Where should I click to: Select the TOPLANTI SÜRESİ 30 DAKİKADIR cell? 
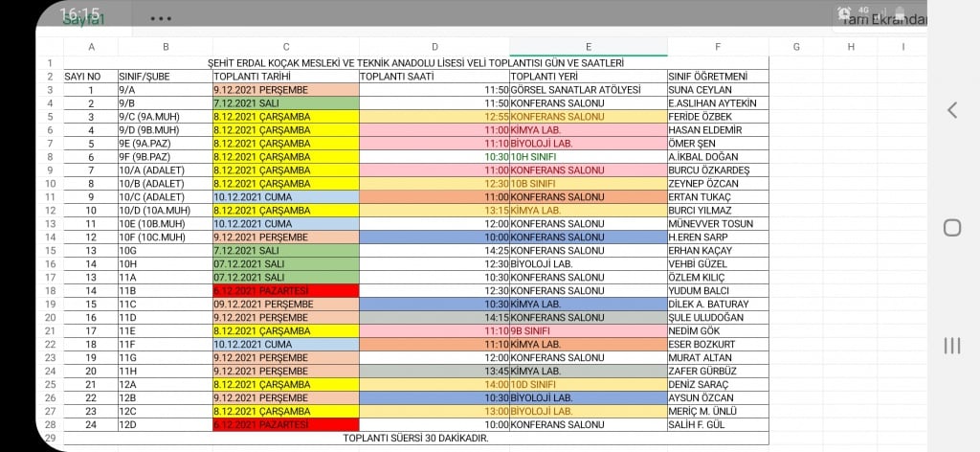[416, 438]
